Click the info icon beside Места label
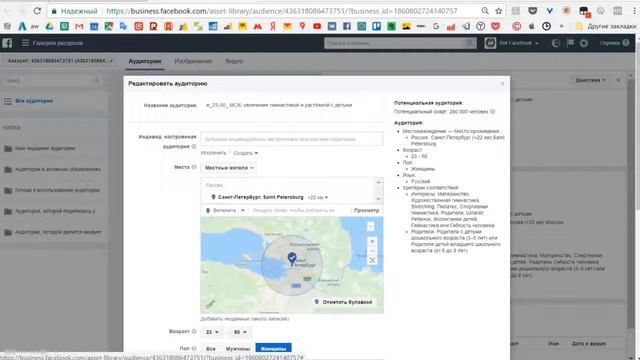This screenshot has height=360, width=640. [194, 167]
